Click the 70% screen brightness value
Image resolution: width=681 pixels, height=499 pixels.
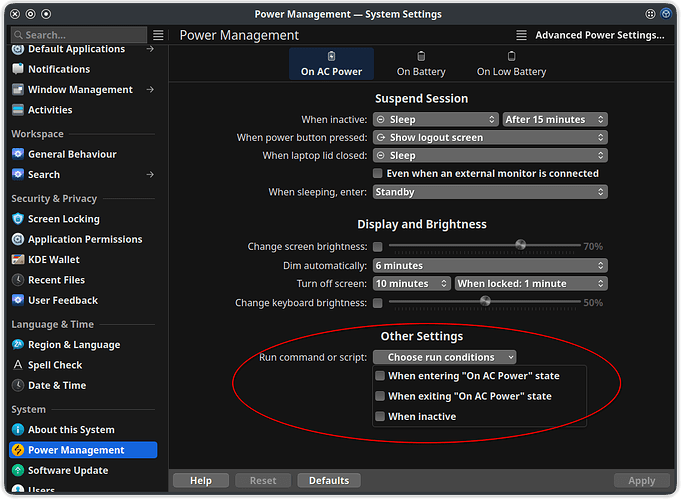593,247
